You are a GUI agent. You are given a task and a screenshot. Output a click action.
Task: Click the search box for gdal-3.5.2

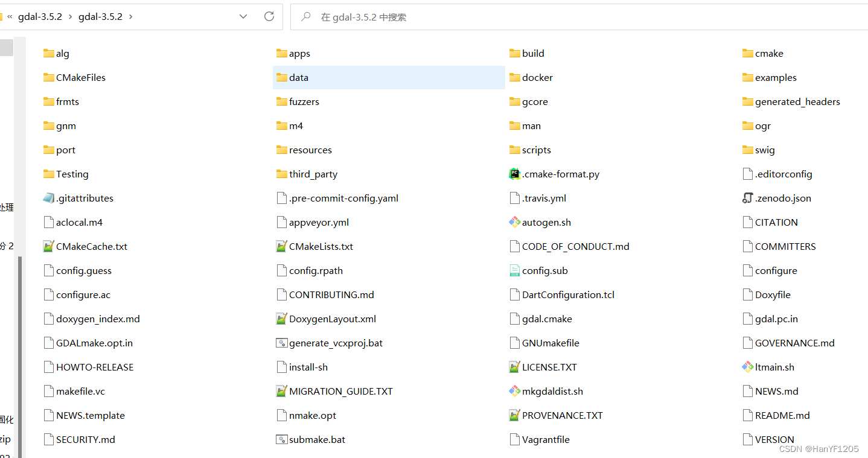(x=579, y=17)
